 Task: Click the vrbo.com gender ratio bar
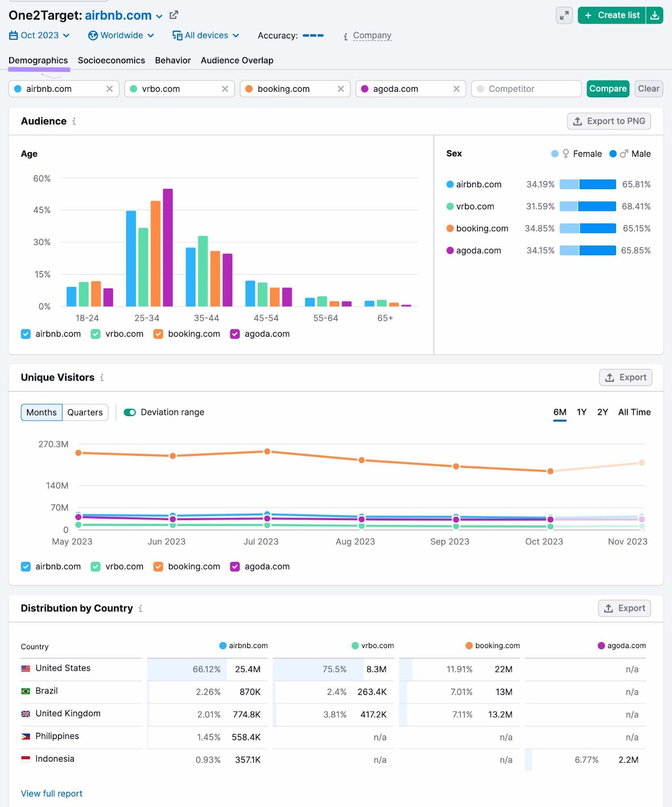tap(588, 207)
